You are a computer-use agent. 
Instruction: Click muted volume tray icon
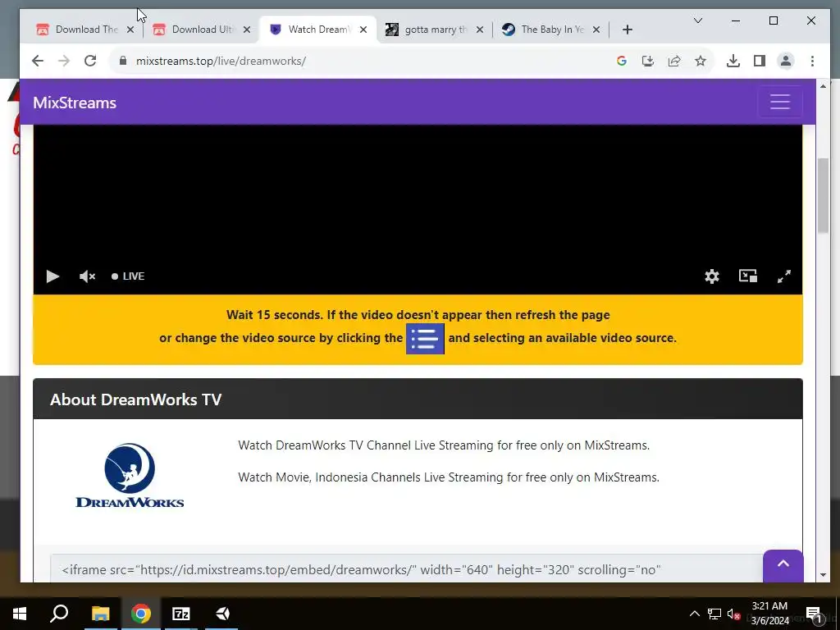pyautogui.click(x=733, y=614)
